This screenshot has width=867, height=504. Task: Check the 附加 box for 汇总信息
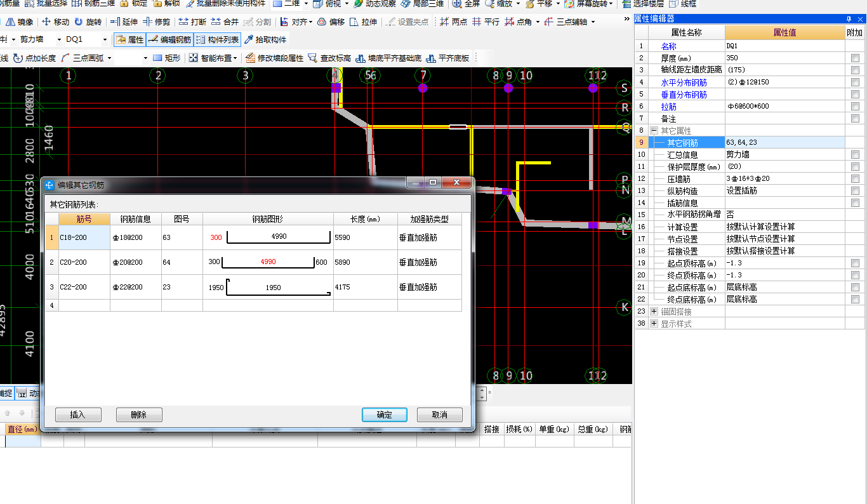pyautogui.click(x=856, y=155)
